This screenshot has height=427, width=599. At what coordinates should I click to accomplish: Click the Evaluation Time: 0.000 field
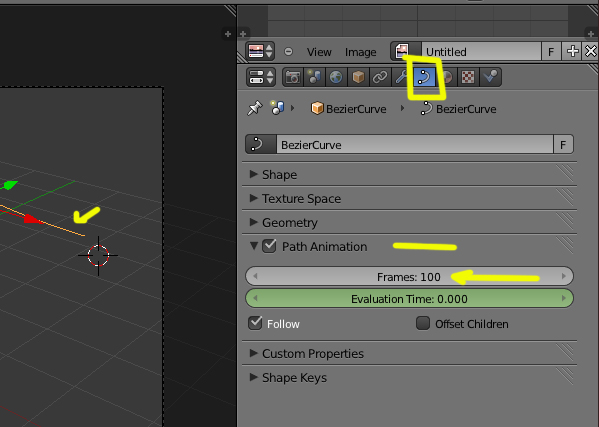tap(409, 298)
